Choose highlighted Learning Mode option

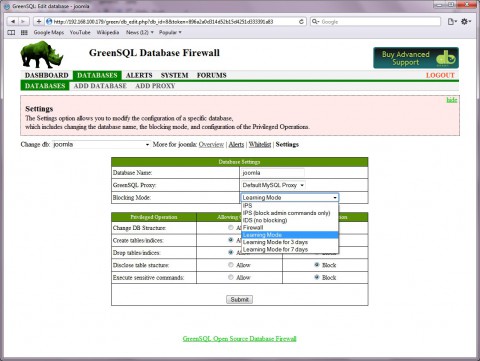click(290, 235)
